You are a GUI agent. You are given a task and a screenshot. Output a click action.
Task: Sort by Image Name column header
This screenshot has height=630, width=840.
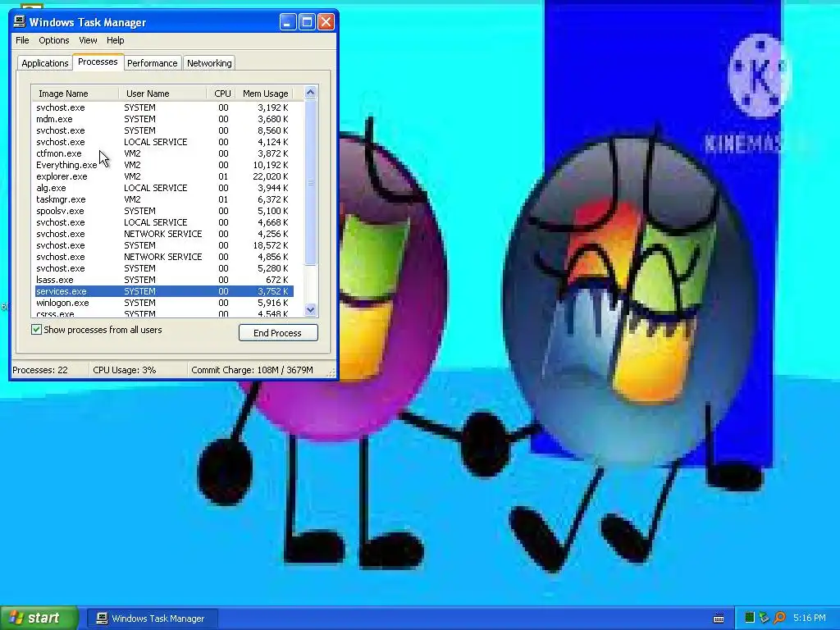(x=75, y=94)
